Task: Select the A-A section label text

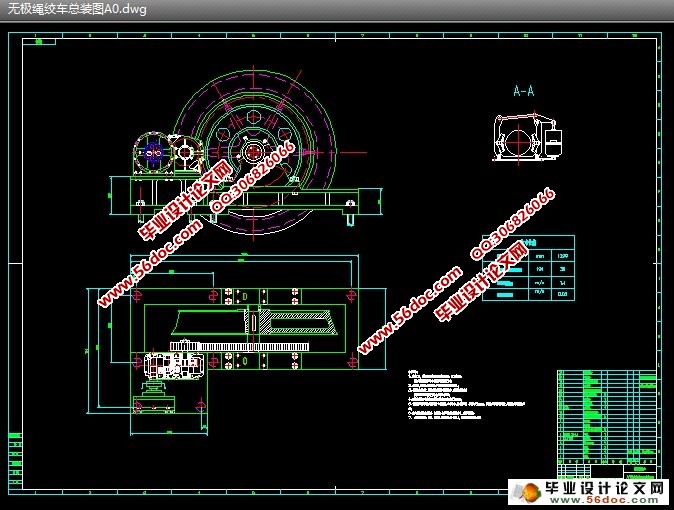Action: click(523, 91)
